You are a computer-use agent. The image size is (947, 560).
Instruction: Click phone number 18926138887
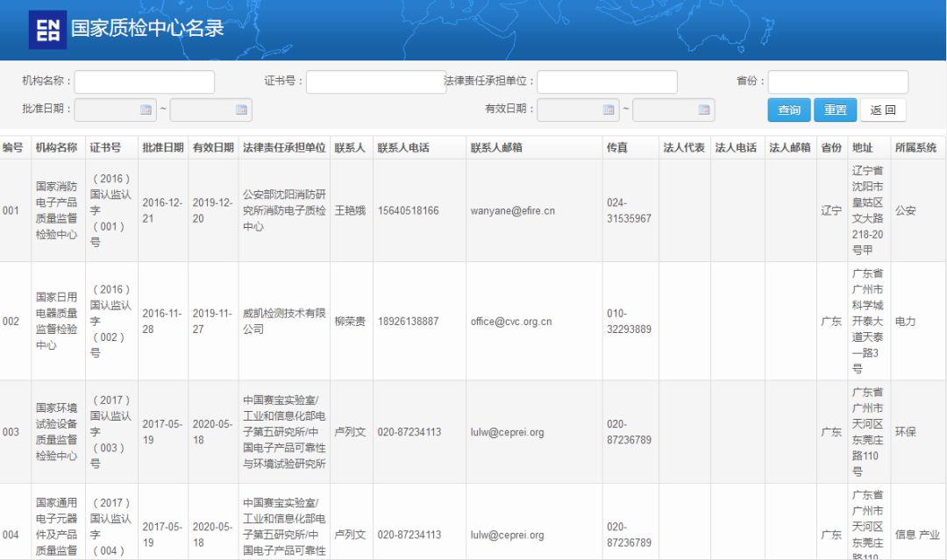(409, 322)
